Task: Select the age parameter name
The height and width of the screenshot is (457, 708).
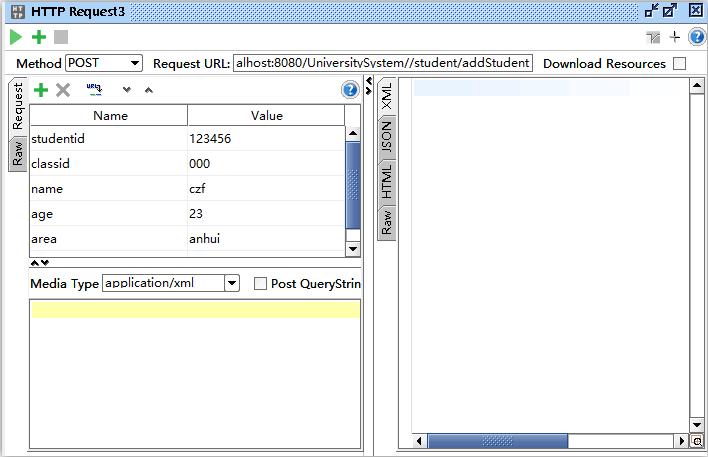Action: [x=42, y=214]
